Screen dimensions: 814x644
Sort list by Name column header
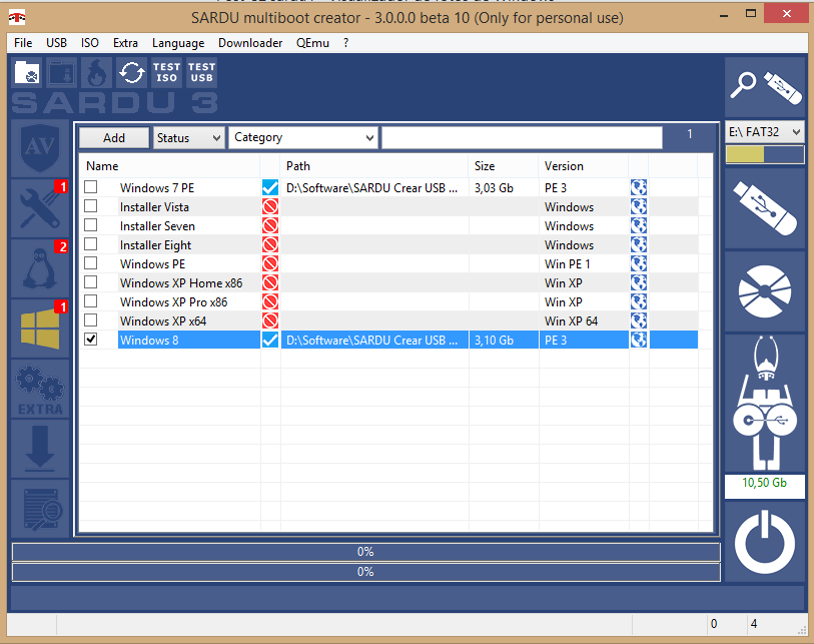point(170,166)
